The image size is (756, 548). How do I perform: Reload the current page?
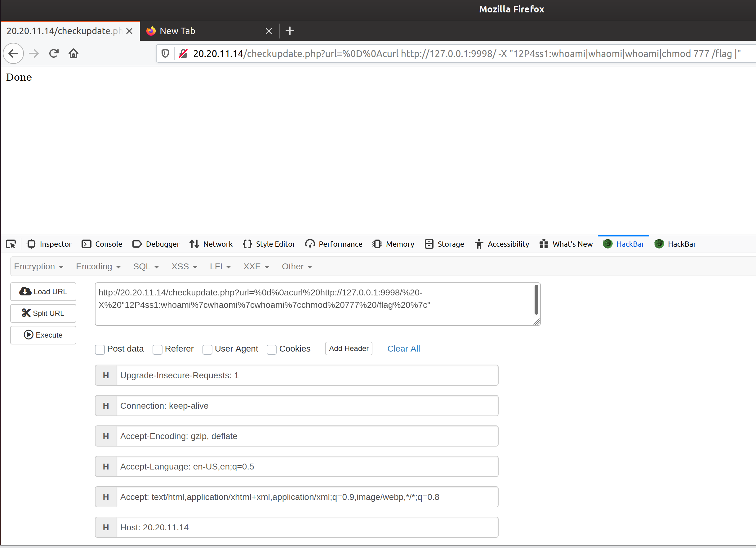[54, 53]
